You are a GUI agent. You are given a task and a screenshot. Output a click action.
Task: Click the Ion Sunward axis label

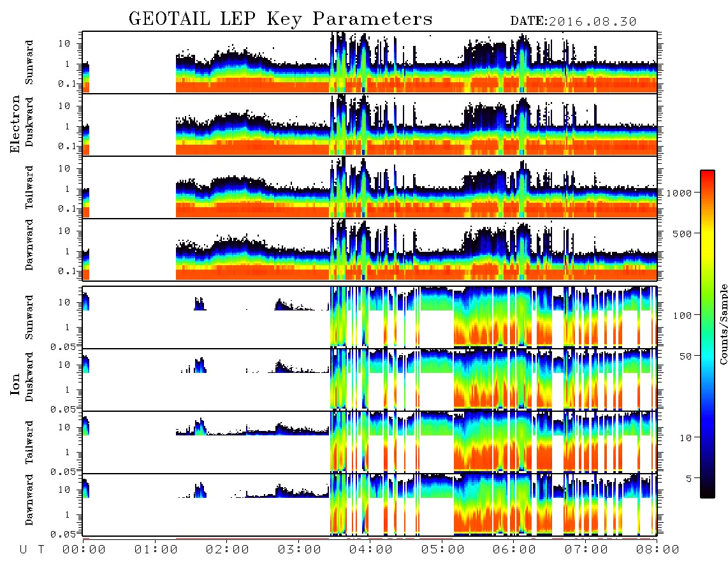(x=29, y=317)
